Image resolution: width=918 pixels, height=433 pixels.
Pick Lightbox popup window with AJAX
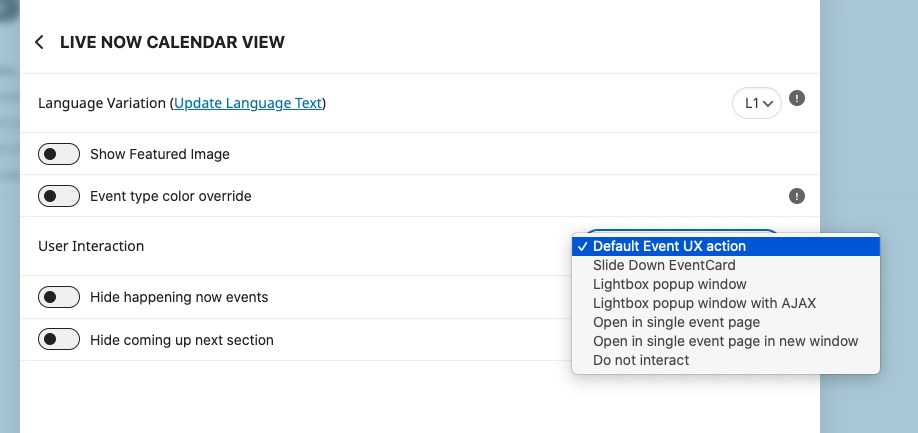coord(725,303)
